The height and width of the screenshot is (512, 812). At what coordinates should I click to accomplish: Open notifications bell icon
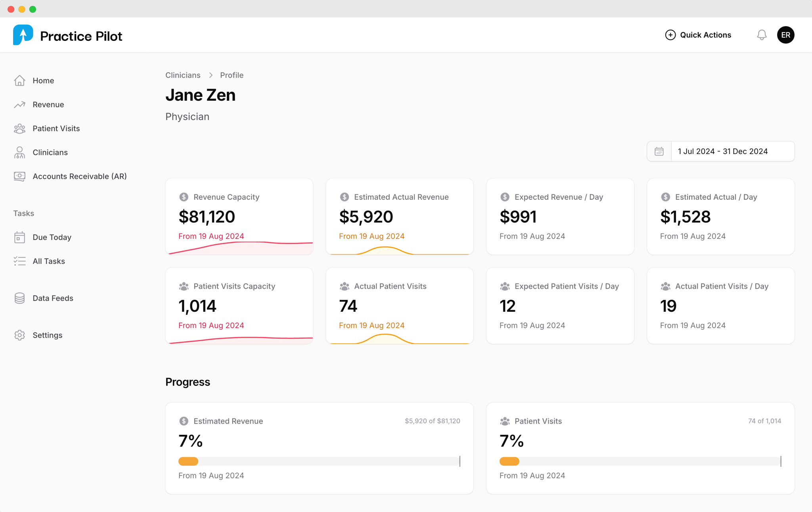click(x=761, y=35)
